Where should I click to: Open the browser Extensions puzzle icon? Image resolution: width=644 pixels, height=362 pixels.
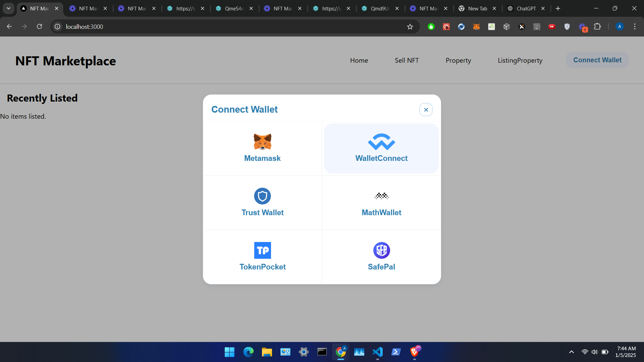(x=597, y=27)
